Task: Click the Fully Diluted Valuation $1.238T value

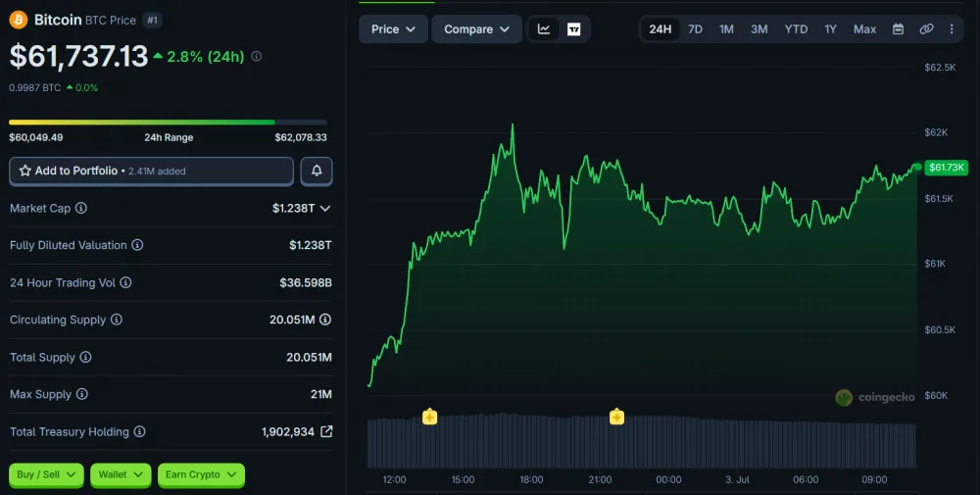Action: click(x=310, y=245)
